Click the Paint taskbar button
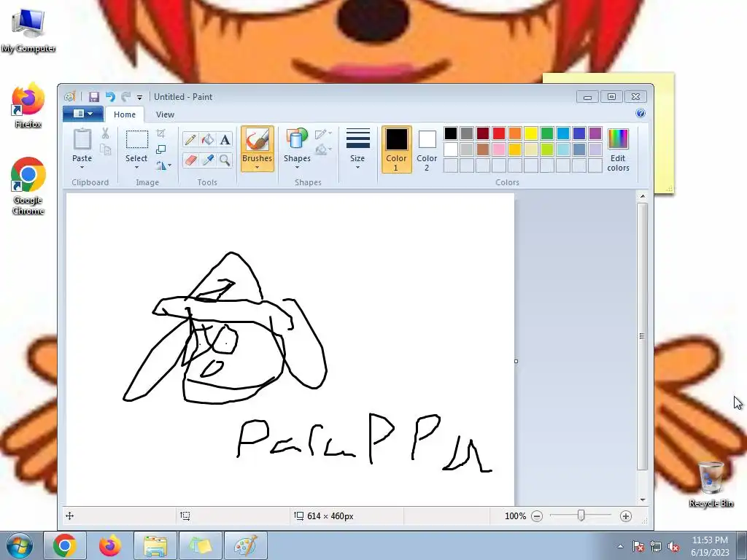747x560 pixels. click(246, 545)
